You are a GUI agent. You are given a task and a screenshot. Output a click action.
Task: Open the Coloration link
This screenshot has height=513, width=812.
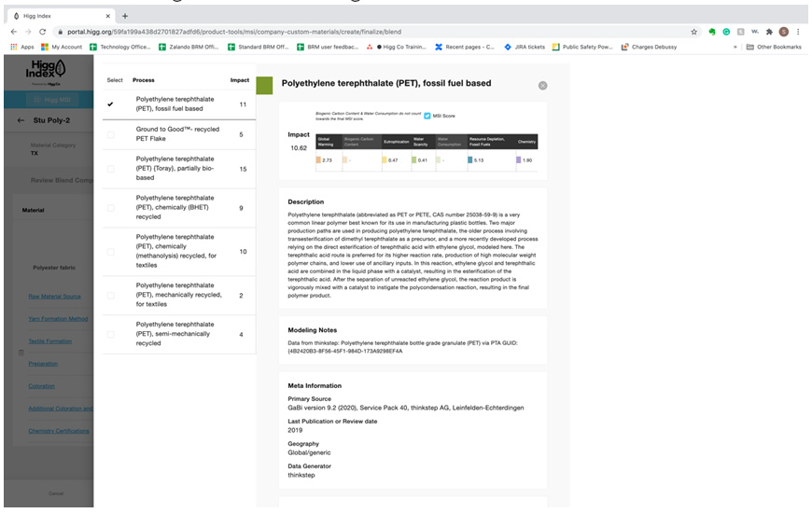point(41,385)
